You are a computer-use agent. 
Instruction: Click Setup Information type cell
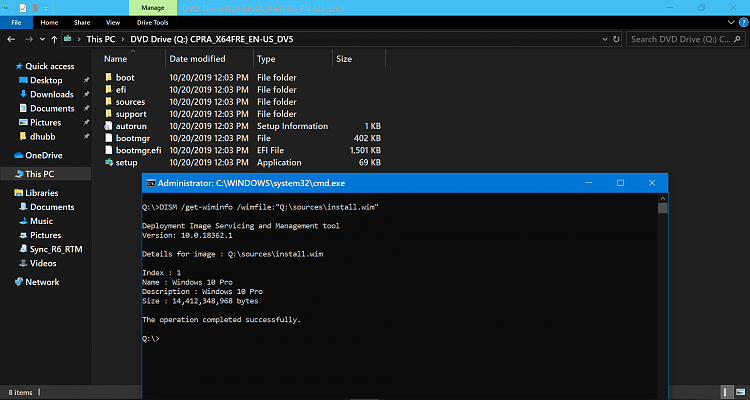click(292, 126)
